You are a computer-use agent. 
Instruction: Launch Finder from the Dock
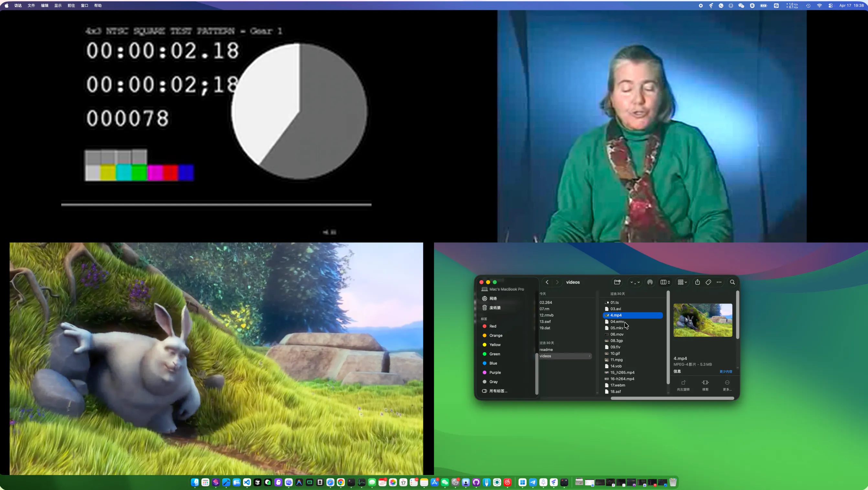[x=195, y=482]
